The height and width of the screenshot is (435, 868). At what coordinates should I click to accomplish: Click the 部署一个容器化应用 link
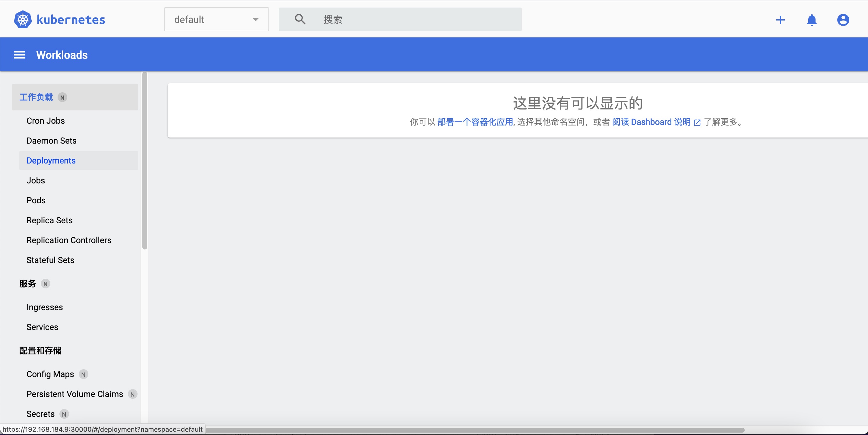475,122
